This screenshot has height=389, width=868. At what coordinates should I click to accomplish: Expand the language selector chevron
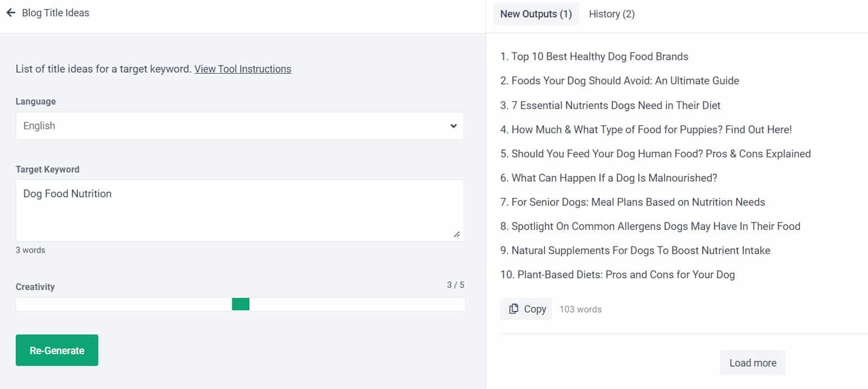pyautogui.click(x=453, y=126)
